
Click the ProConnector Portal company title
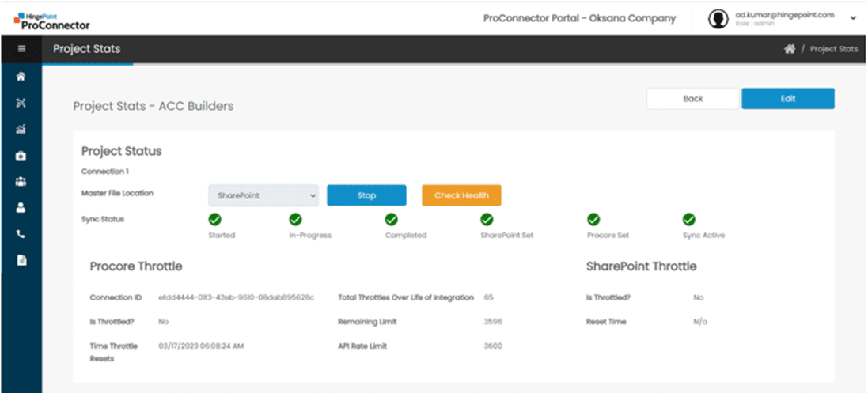point(579,18)
